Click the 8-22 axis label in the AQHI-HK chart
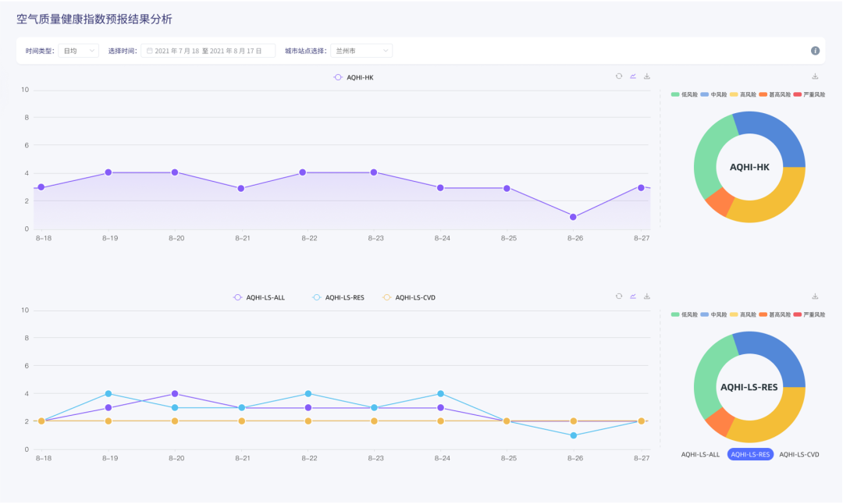Screen dimensions: 843x504 (309, 238)
